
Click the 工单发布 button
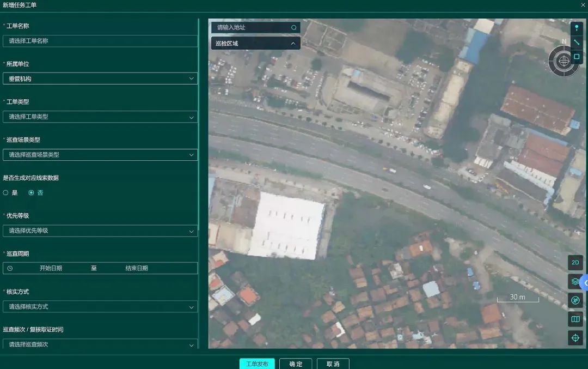click(257, 364)
